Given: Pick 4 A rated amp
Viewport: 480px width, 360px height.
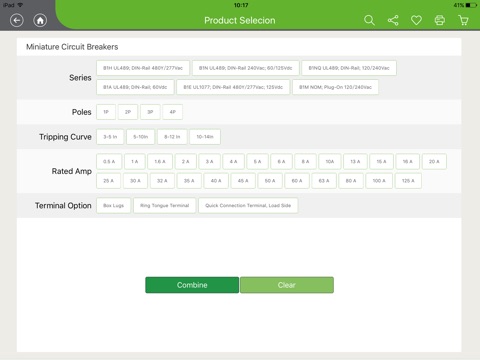Looking at the screenshot, I should 233,162.
